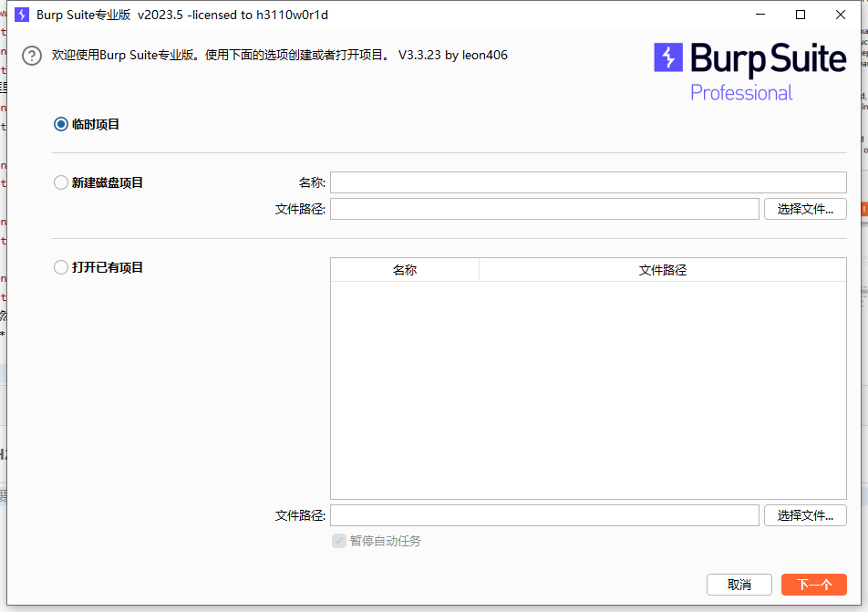Click the orange 下一个 button
Viewport: 868px width, 612px height.
pyautogui.click(x=814, y=585)
